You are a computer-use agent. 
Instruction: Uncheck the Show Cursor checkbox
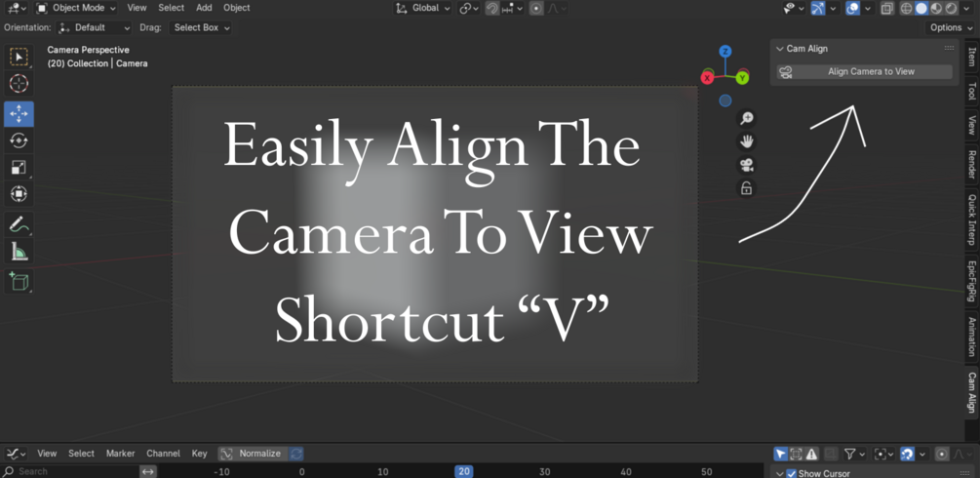pos(791,474)
